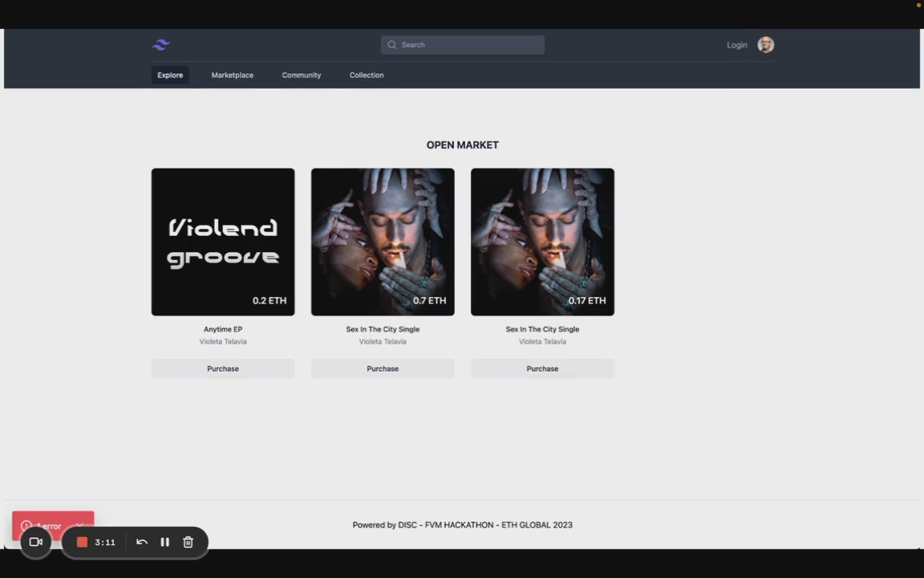Purchase the 0.17 ETH single
This screenshot has width=924, height=578.
[542, 368]
